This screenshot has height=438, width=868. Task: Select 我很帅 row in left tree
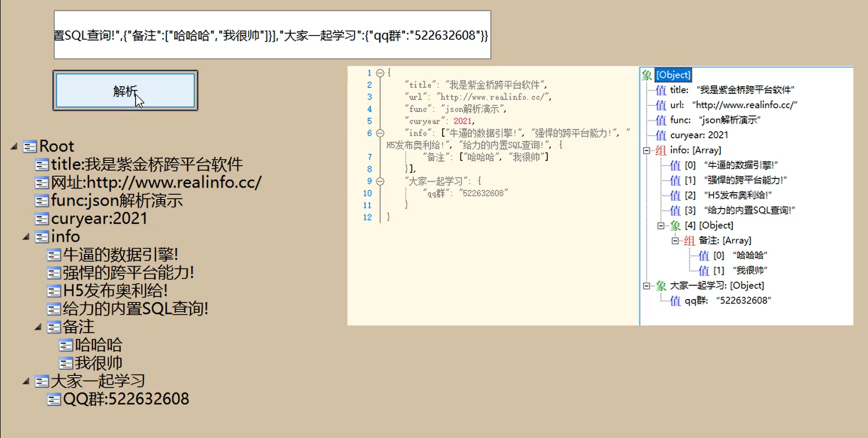(x=99, y=363)
